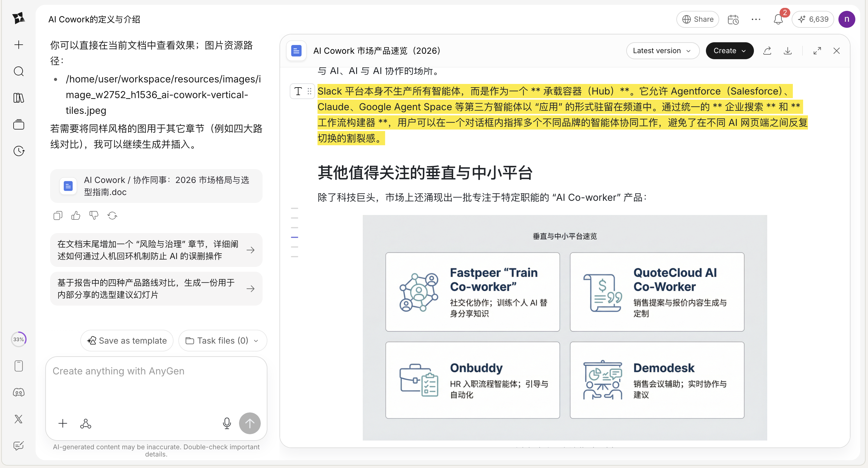868x468 pixels.
Task: Open Discord from the sidebar icon
Action: point(18,392)
